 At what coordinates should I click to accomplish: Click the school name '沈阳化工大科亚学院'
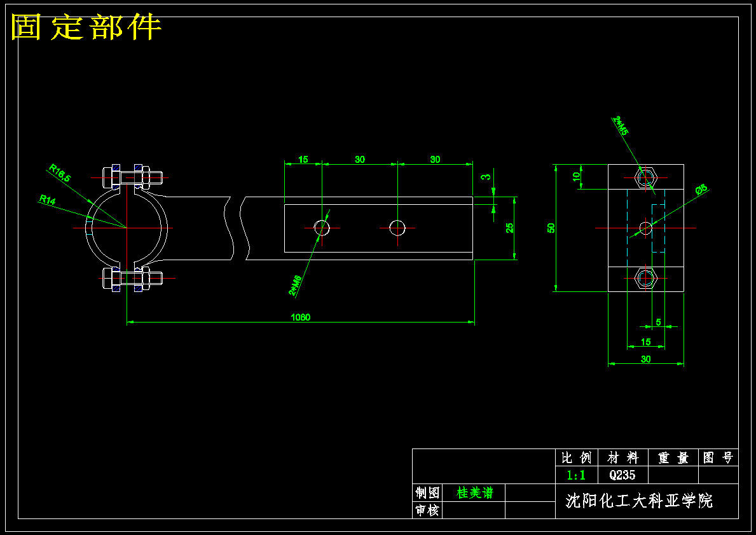pos(639,501)
